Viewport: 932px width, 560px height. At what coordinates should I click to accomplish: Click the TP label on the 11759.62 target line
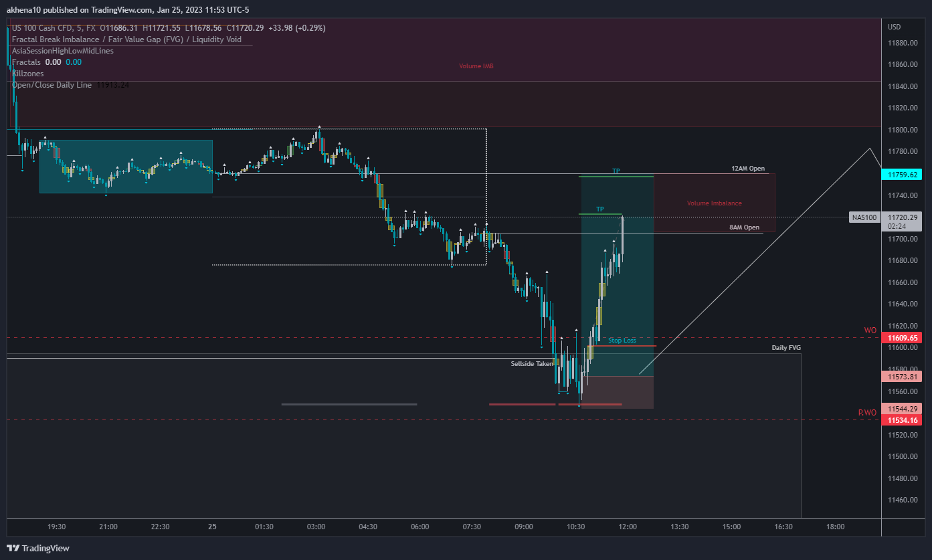(616, 171)
